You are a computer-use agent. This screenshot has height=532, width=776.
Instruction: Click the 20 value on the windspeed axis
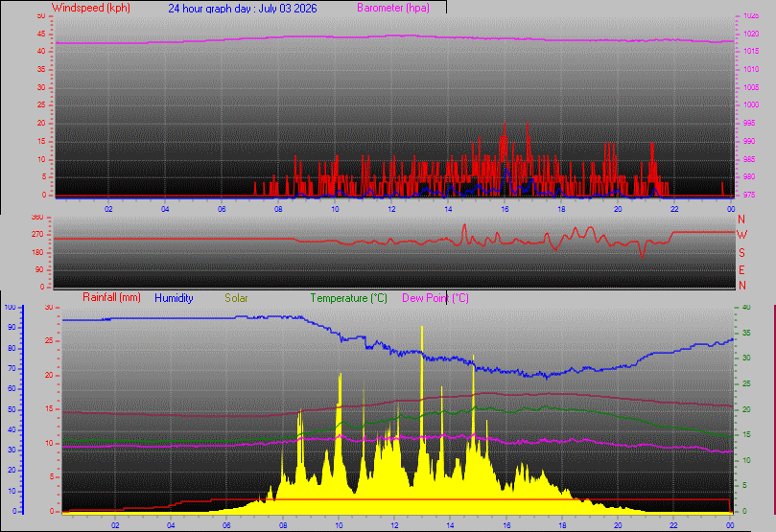point(41,123)
